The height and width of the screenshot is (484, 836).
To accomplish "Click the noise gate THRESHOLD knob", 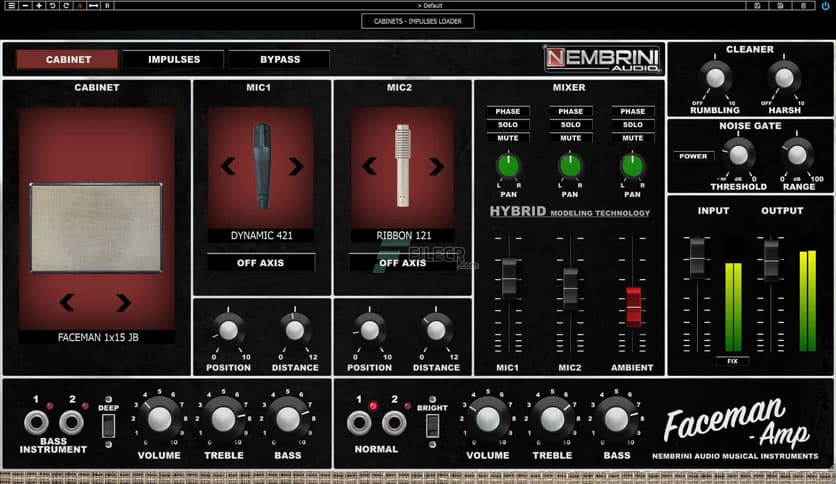I will 738,155.
